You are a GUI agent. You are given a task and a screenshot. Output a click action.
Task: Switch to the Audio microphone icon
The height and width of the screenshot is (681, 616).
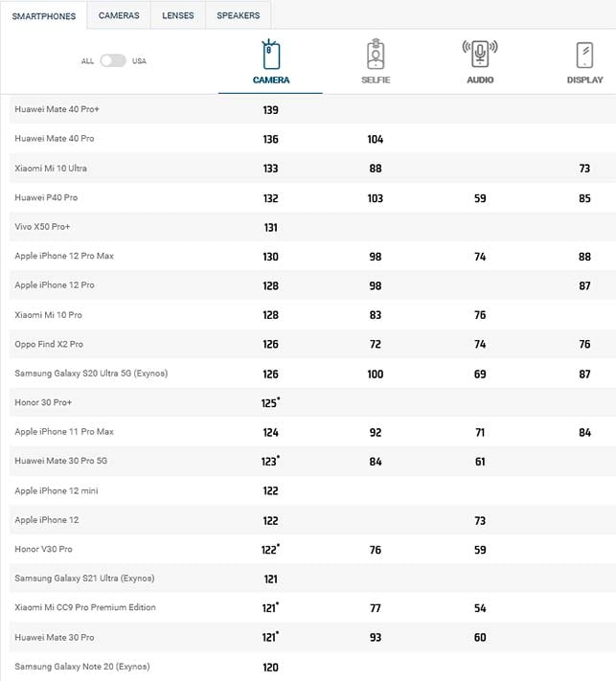click(x=480, y=54)
